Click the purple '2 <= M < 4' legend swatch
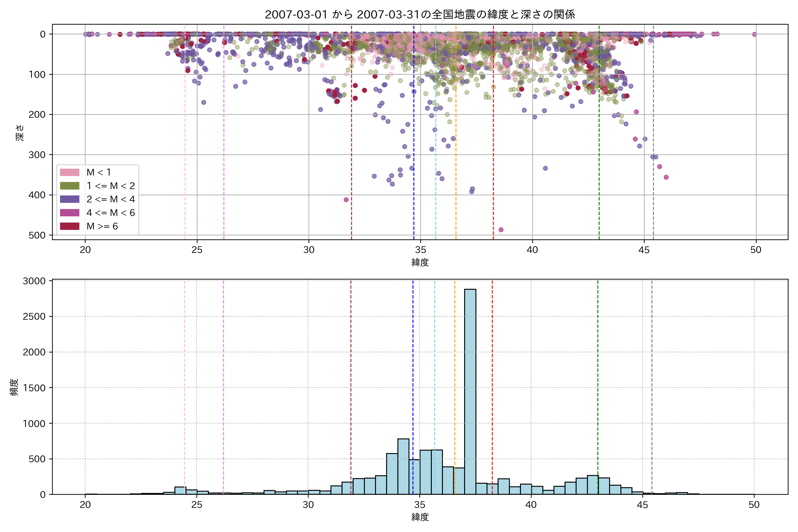This screenshot has width=798, height=532. click(x=70, y=199)
